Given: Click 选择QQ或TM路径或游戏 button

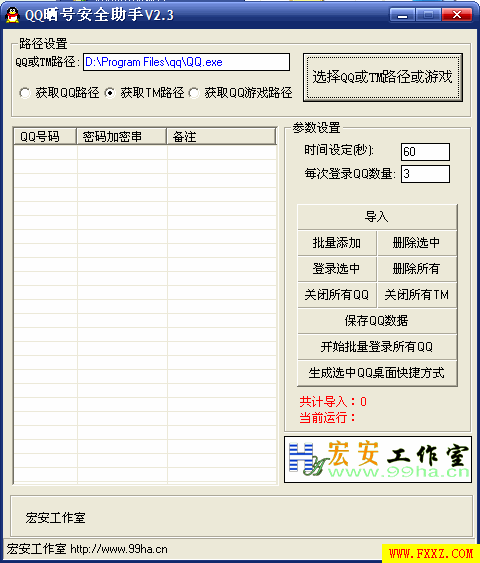Looking at the screenshot, I should [x=383, y=77].
